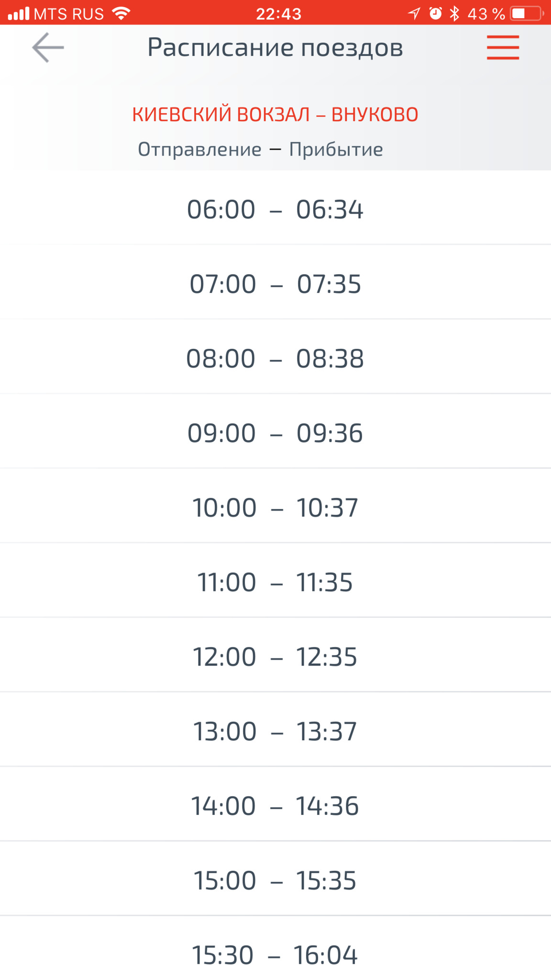Tap the Bluetooth status icon

454,13
